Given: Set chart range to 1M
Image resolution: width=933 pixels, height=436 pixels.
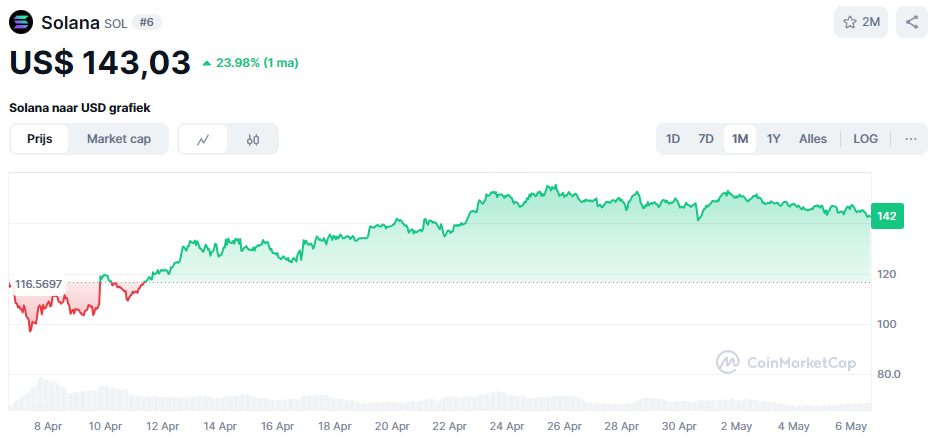Looking at the screenshot, I should coord(740,139).
